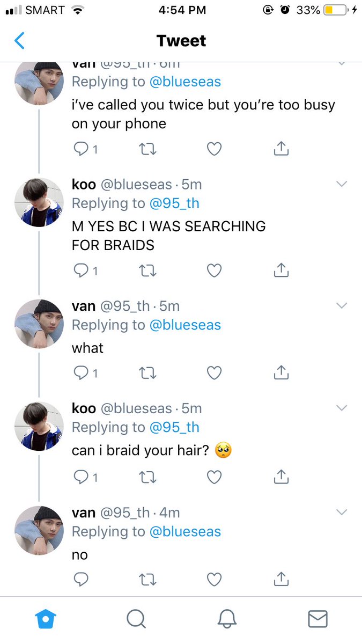Screen dimensions: 362x644
Task: Expand options chevron on "SEARCHING FOR BRAIDS" tweet
Action: click(x=342, y=184)
